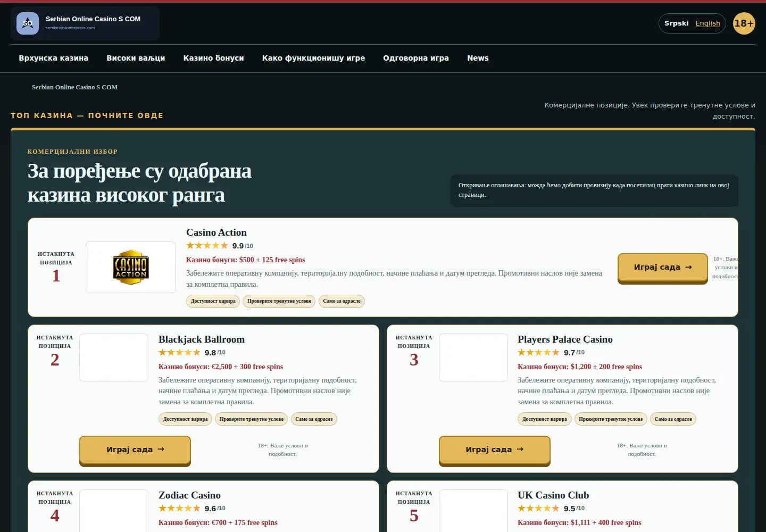The image size is (766, 532).
Task: Open Казино бонуси menu item
Action: pyautogui.click(x=213, y=58)
